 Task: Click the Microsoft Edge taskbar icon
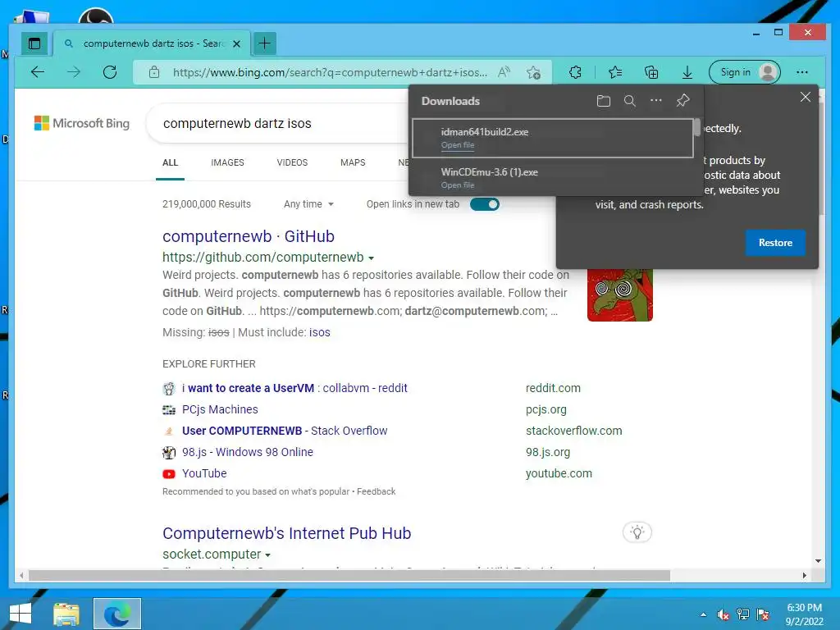tap(116, 614)
